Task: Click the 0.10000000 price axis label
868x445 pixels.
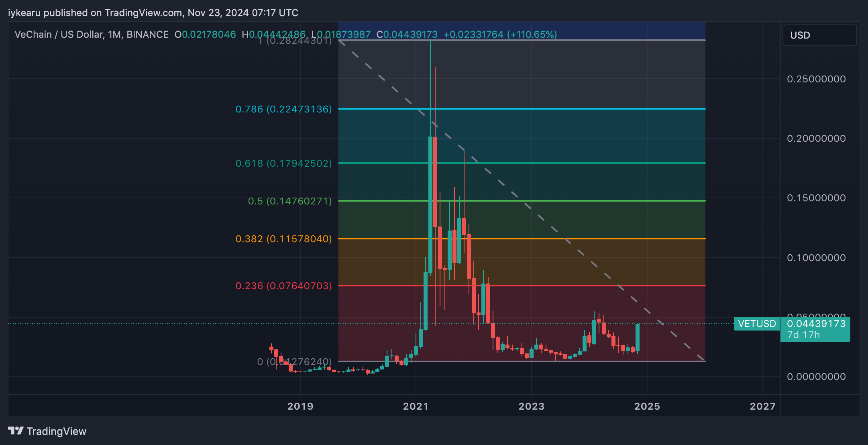Action: point(816,258)
